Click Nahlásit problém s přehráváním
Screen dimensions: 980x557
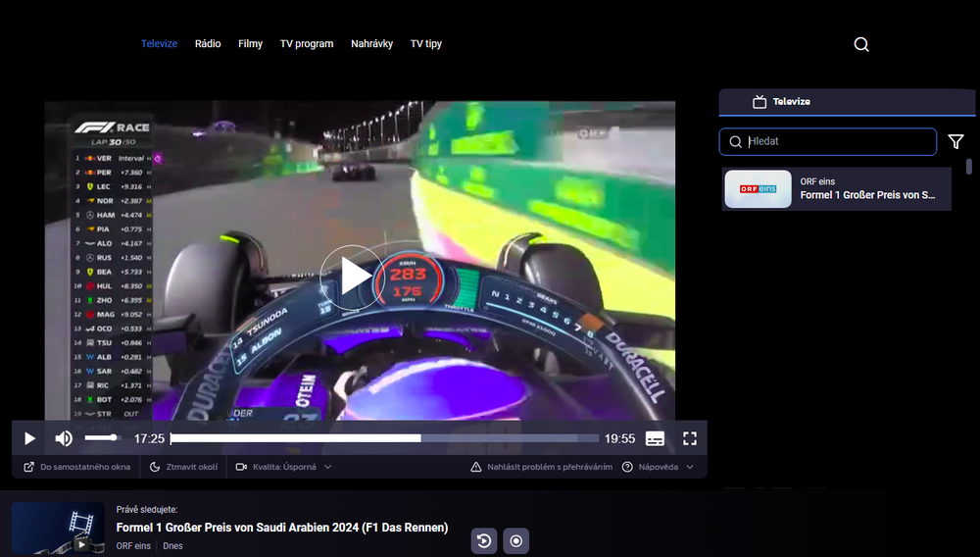[542, 467]
